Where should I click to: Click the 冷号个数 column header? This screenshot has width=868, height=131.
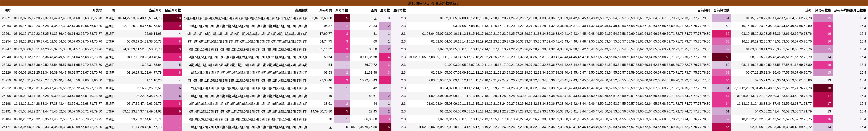pyautogui.click(x=341, y=11)
